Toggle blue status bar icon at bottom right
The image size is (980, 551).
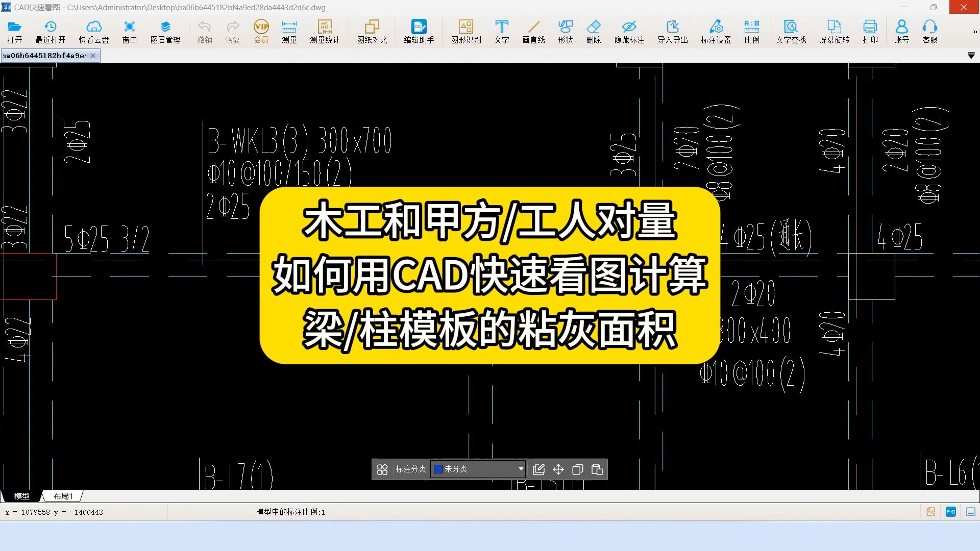[x=951, y=512]
